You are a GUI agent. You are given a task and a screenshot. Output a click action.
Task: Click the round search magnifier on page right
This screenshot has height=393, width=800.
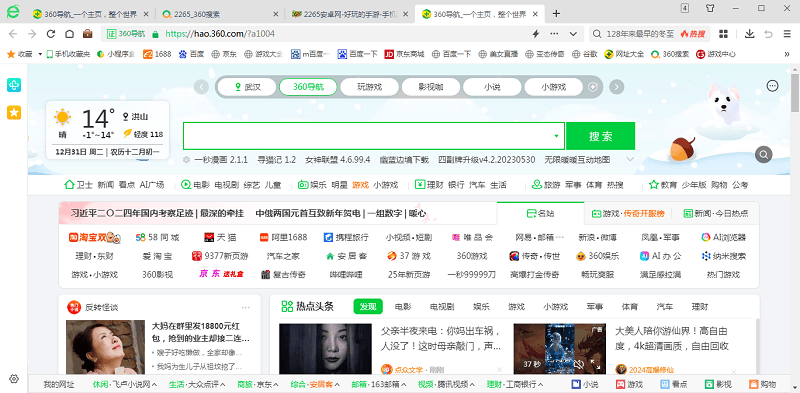[x=763, y=154]
